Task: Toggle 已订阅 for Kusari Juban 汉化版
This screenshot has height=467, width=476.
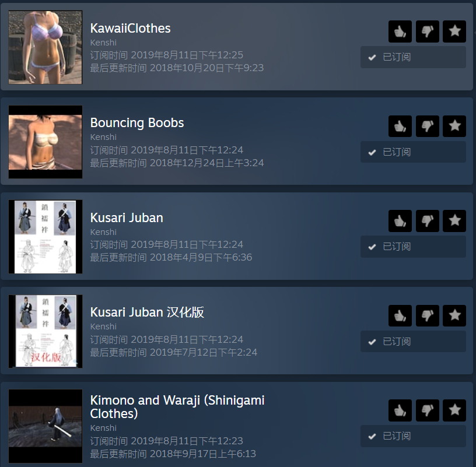Action: click(413, 342)
